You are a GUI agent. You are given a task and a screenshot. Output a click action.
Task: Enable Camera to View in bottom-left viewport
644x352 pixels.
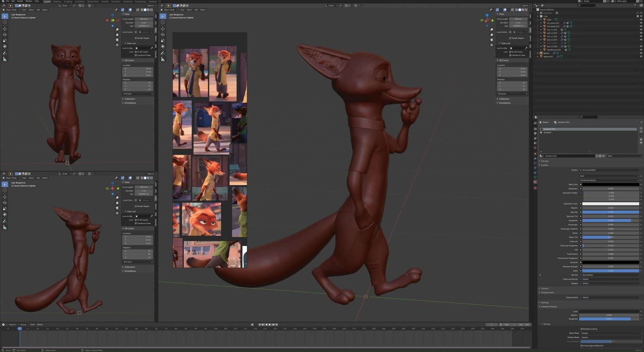136,223
